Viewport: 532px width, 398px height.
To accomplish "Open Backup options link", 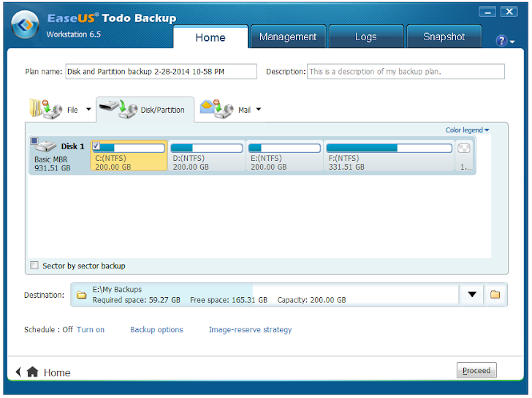I will pos(156,330).
